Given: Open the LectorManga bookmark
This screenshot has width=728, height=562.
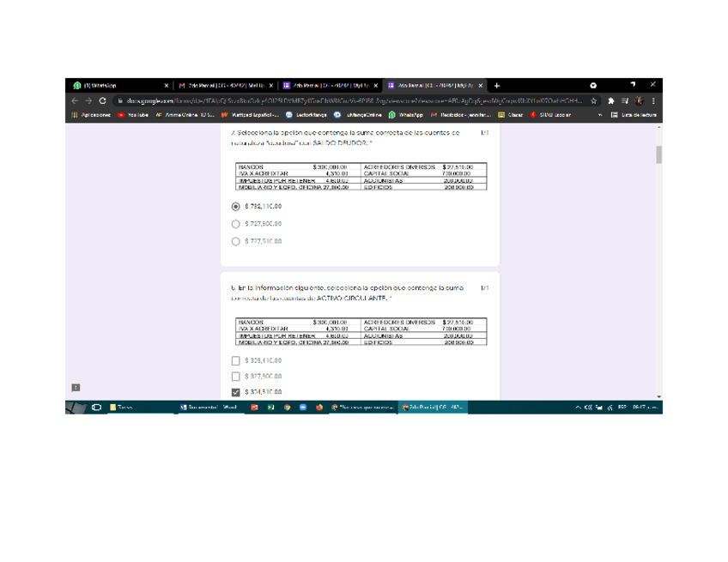Looking at the screenshot, I should [306, 115].
